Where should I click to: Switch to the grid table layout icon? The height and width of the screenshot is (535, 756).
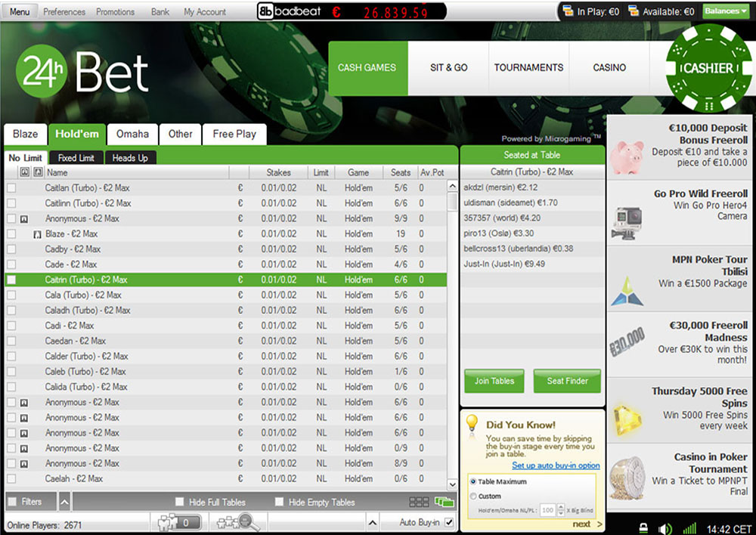[419, 503]
